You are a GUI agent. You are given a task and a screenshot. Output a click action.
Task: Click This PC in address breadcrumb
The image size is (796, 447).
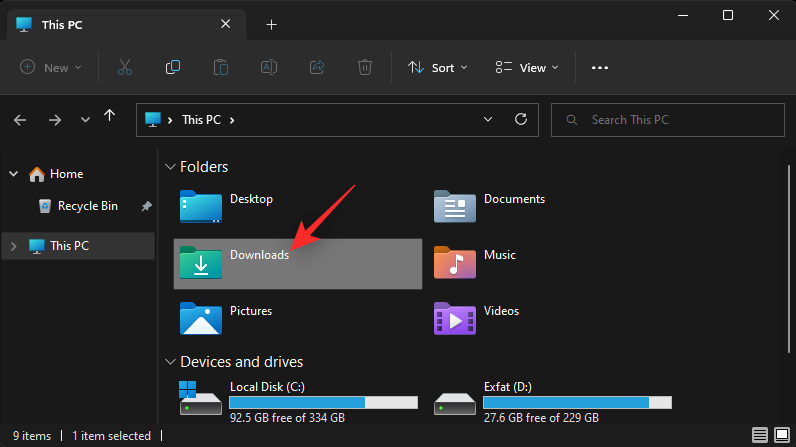click(x=202, y=120)
